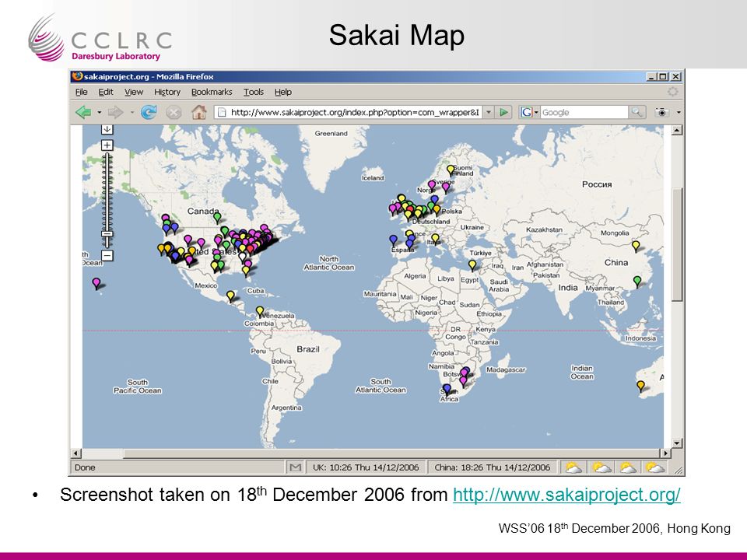747x560 pixels.
Task: Click the scroll down arrow of the page
Action: click(x=678, y=443)
